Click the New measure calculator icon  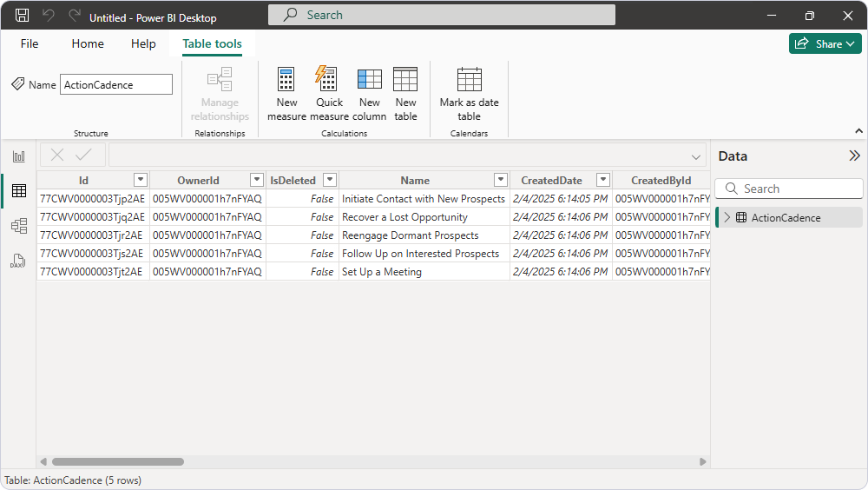[x=286, y=79]
